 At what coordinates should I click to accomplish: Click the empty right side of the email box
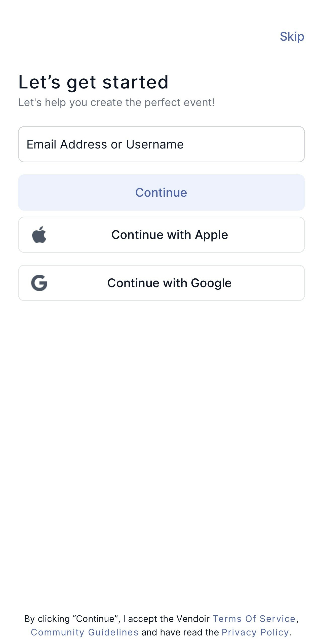[244, 144]
